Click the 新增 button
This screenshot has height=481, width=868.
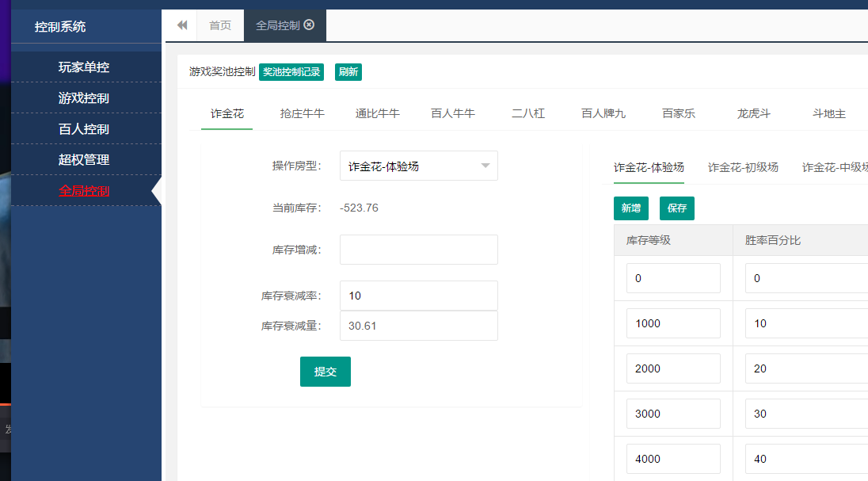pyautogui.click(x=630, y=208)
